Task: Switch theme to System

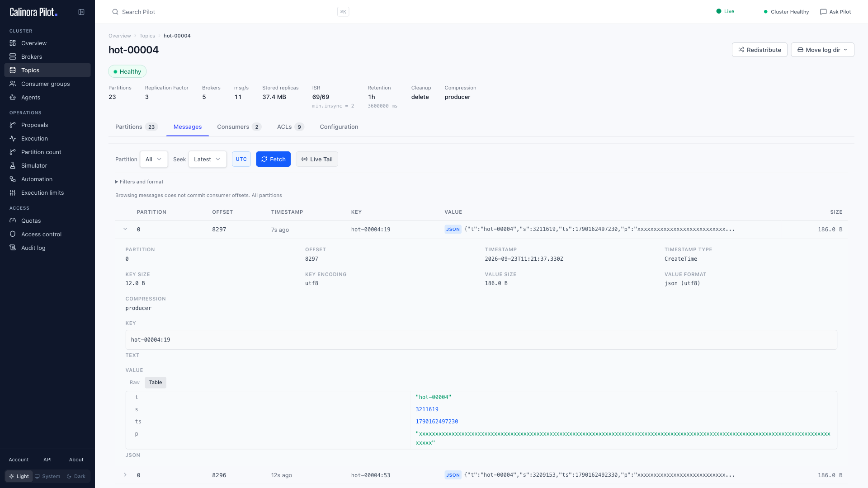Action: (x=47, y=476)
